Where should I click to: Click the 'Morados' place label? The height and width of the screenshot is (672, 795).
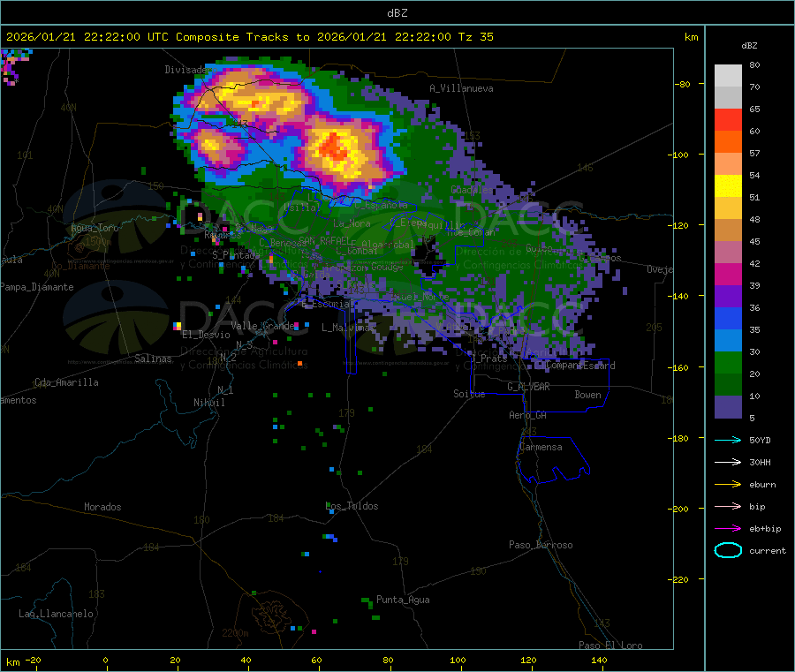[x=102, y=507]
